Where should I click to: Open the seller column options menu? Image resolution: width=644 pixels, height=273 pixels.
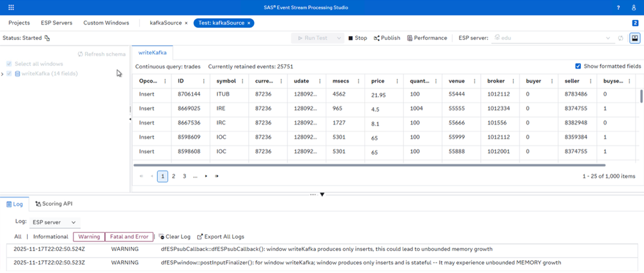(x=590, y=81)
